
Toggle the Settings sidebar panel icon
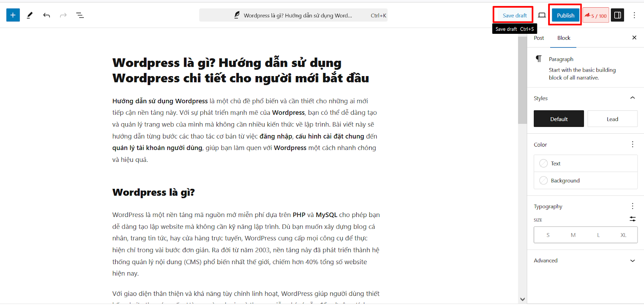617,15
